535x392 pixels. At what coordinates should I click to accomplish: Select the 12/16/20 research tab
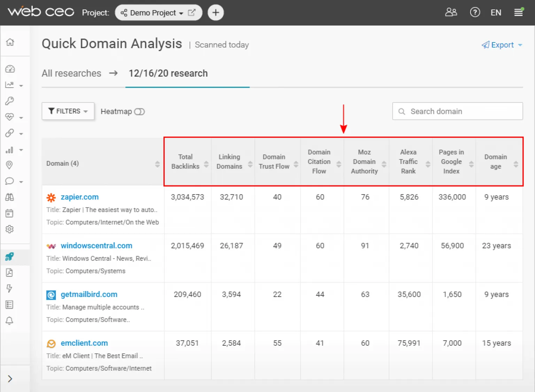click(168, 73)
